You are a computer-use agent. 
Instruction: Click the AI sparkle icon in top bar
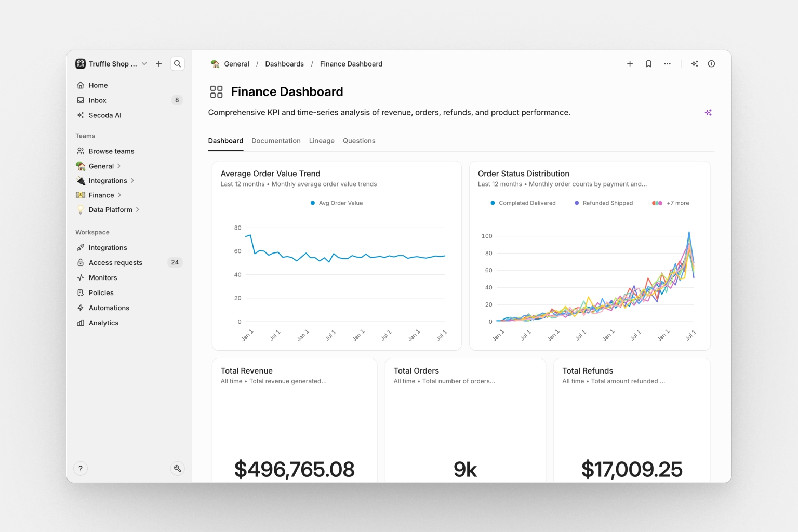(695, 64)
